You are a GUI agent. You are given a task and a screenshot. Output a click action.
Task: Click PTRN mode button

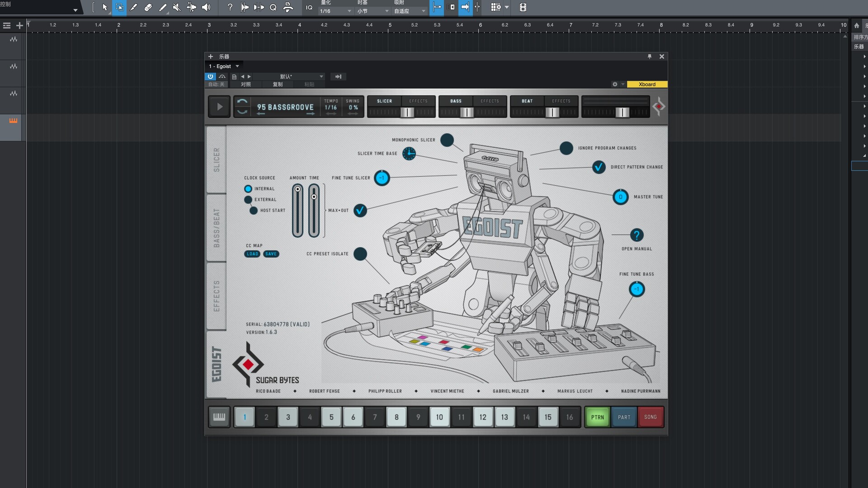pyautogui.click(x=597, y=417)
